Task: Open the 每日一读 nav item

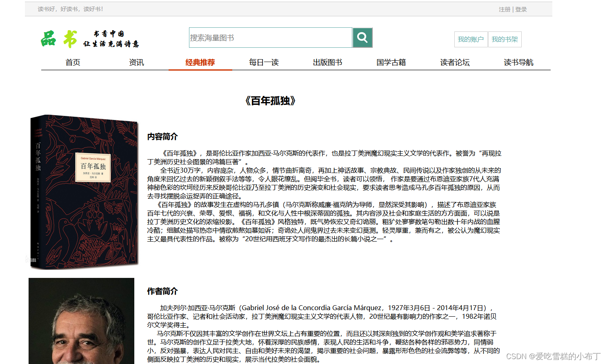Action: click(x=264, y=62)
